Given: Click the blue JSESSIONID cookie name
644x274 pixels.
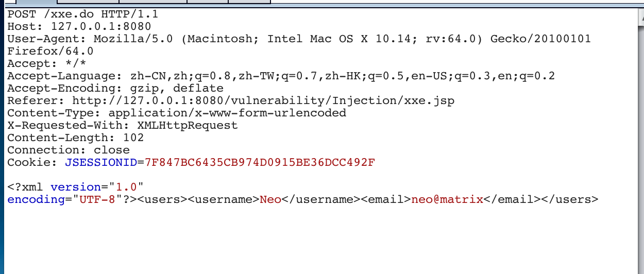Looking at the screenshot, I should (101, 163).
